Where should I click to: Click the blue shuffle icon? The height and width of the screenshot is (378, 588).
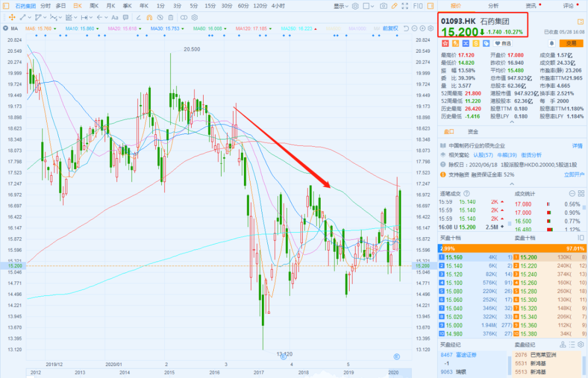465,44
